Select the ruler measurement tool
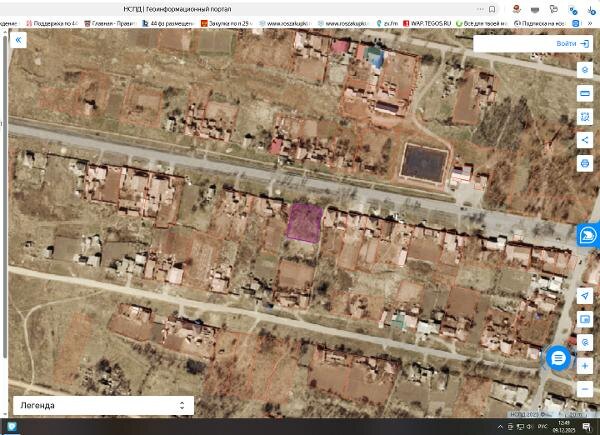This screenshot has height=435, width=600. pyautogui.click(x=585, y=93)
